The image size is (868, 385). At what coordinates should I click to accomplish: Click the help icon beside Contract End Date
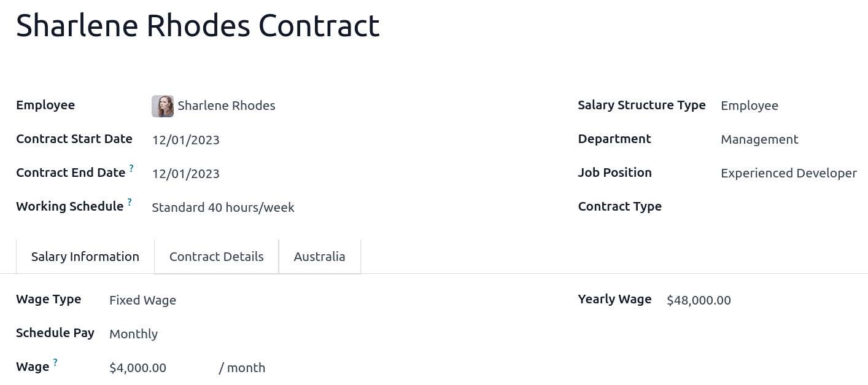point(131,167)
